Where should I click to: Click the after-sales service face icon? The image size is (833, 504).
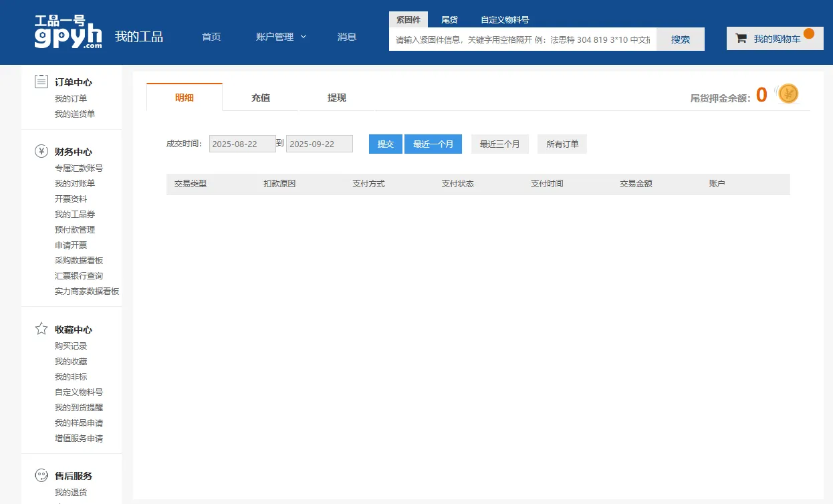(x=41, y=475)
